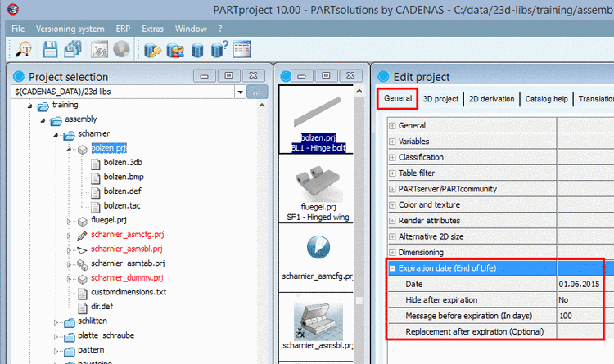Click the document icon of bolzen.3db
Image resolution: width=614 pixels, height=364 pixels.
click(x=95, y=164)
